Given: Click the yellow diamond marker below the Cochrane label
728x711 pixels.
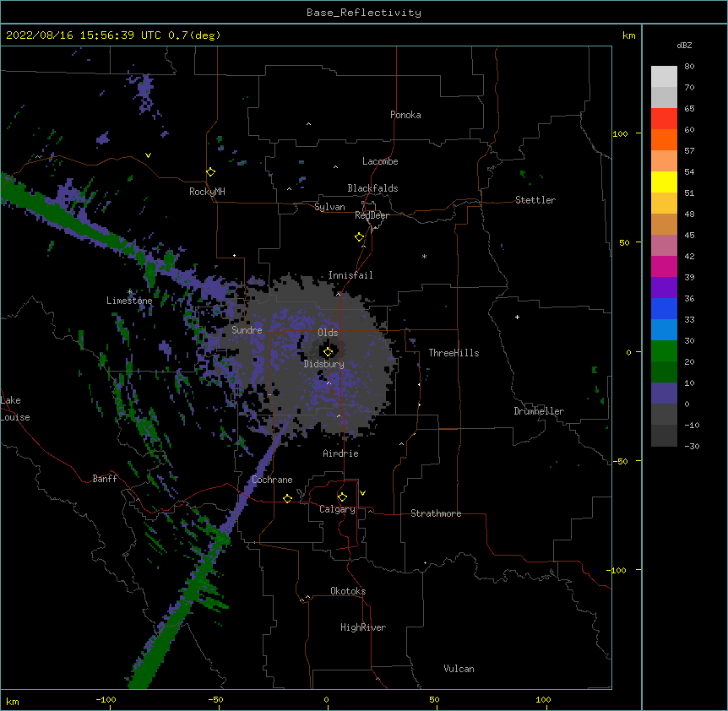Looking at the screenshot, I should 287,498.
